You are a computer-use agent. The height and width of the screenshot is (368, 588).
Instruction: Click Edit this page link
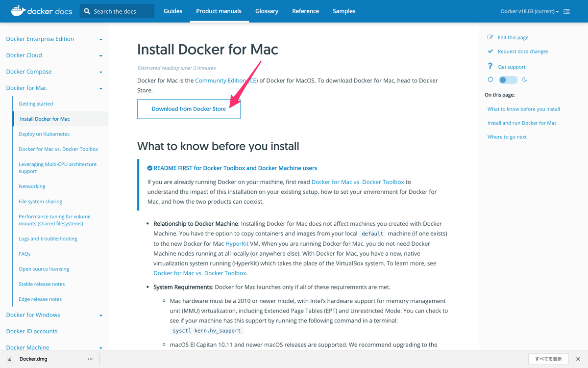coord(513,37)
